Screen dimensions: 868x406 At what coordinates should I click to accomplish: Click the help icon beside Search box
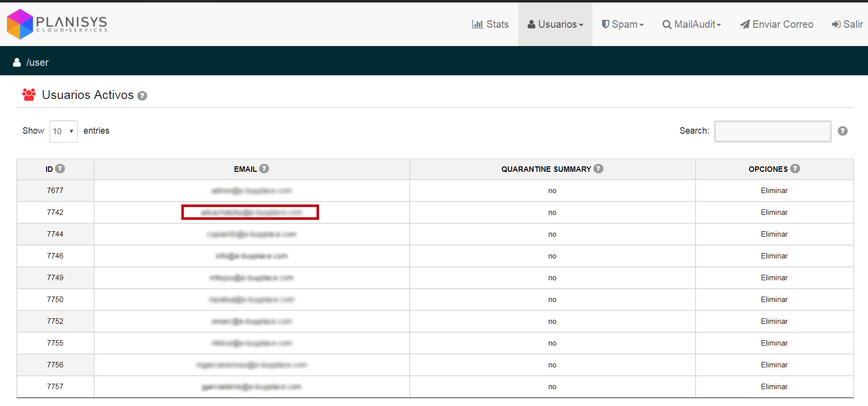(x=842, y=131)
